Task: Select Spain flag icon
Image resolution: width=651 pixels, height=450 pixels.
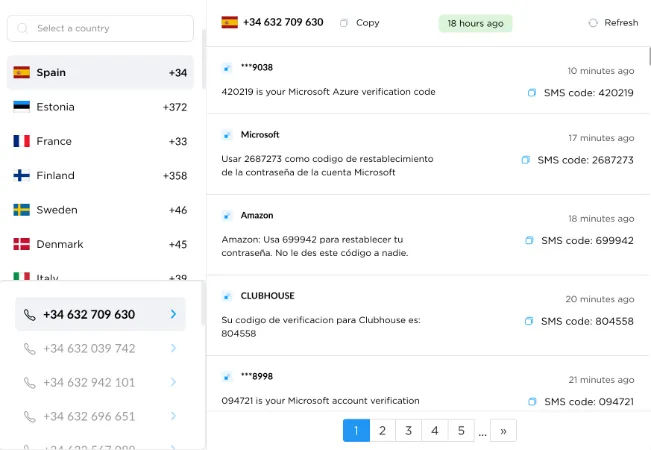Action: pyautogui.click(x=22, y=72)
